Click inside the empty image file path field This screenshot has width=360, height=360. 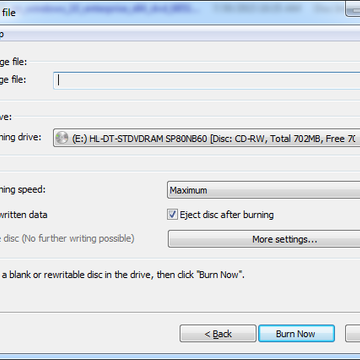(207, 81)
